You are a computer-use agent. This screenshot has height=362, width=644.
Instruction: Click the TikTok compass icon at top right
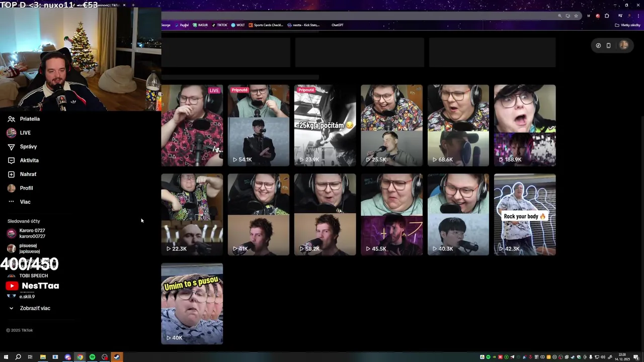coord(598,45)
